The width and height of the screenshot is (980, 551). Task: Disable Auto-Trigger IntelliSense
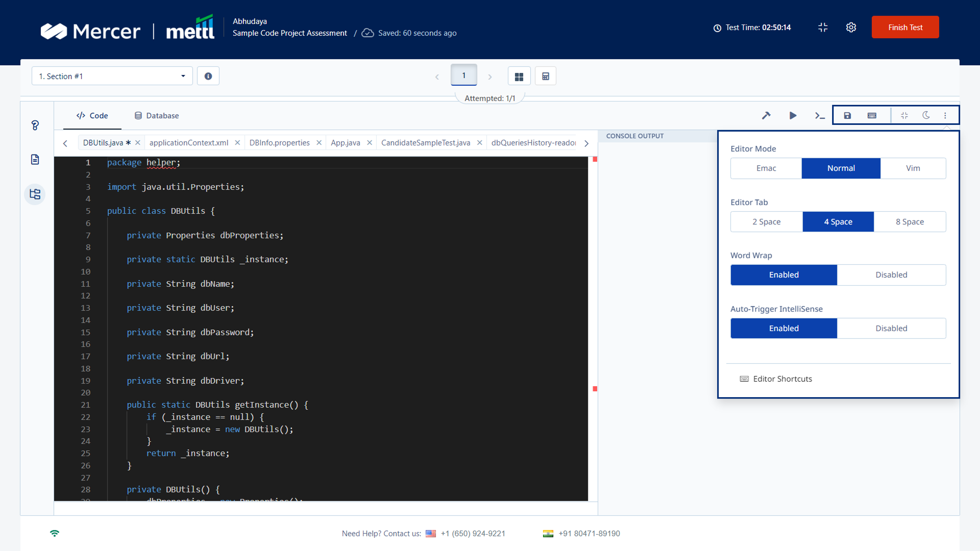click(x=891, y=329)
